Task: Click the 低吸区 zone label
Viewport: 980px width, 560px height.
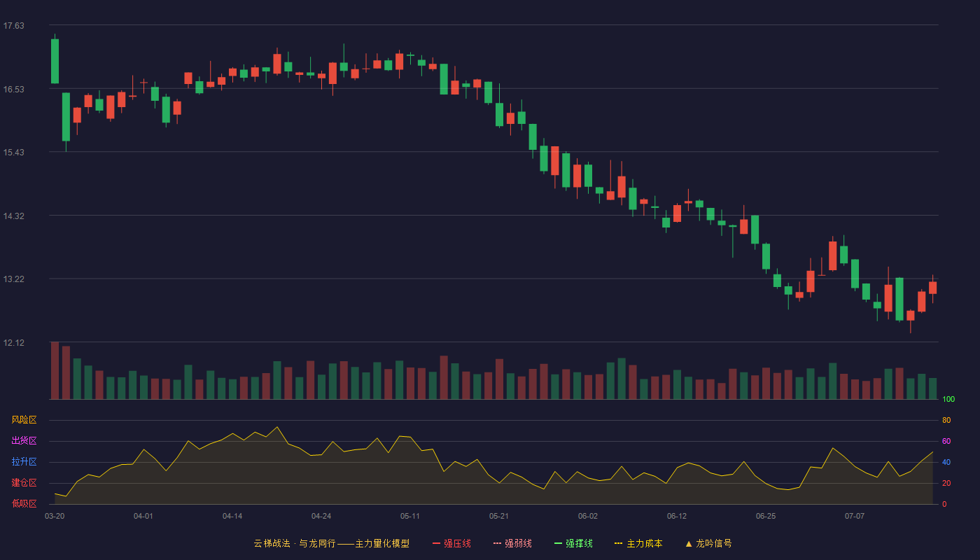Action: click(24, 503)
